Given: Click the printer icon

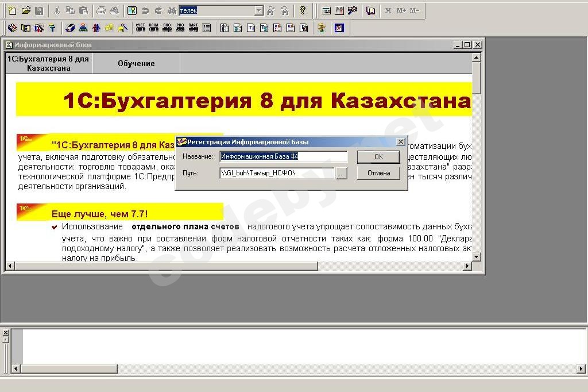Looking at the screenshot, I should pos(101,10).
